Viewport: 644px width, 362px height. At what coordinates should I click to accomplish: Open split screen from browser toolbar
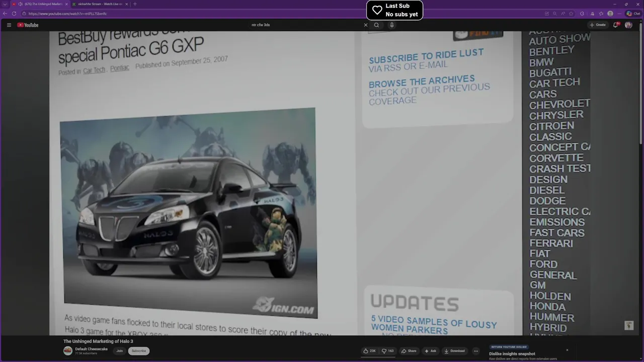(x=546, y=14)
